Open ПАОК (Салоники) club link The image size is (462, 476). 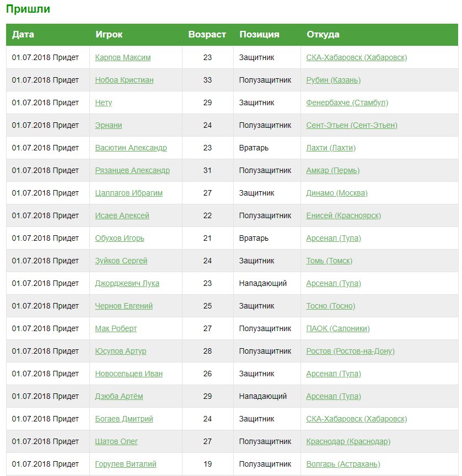click(x=337, y=328)
